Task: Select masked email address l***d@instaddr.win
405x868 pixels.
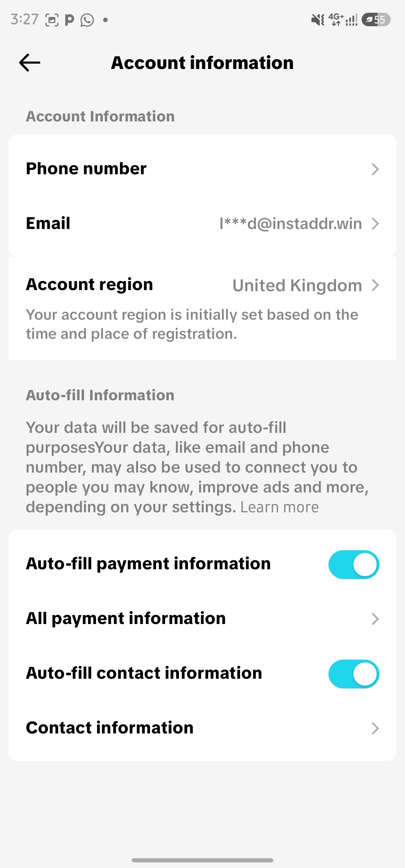Action: pyautogui.click(x=291, y=224)
